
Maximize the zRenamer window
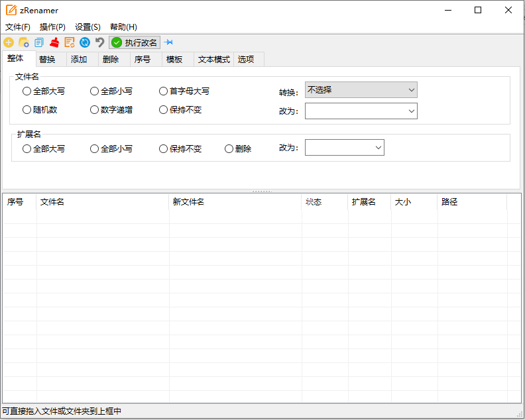478,10
